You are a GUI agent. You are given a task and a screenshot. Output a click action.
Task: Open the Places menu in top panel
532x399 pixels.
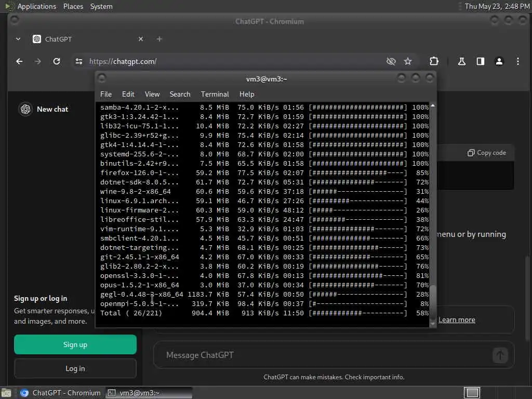[73, 6]
